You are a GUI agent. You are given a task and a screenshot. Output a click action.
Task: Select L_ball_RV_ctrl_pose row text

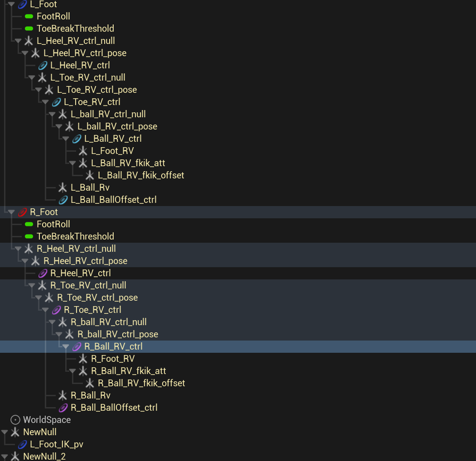point(117,126)
